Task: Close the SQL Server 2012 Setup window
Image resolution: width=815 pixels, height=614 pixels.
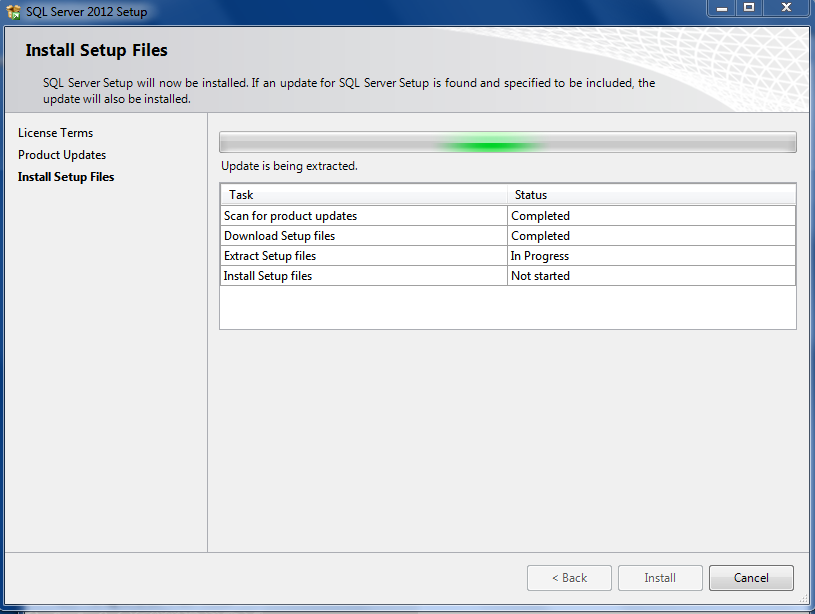Action: point(786,8)
